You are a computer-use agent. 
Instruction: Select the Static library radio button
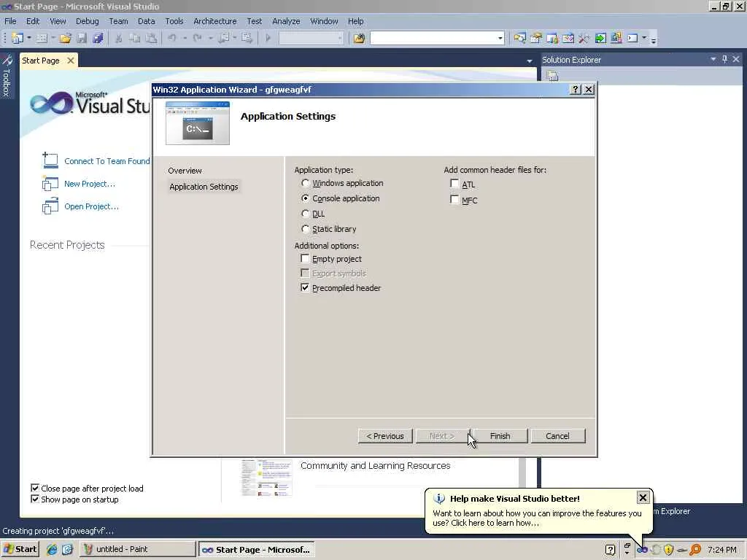pos(306,228)
